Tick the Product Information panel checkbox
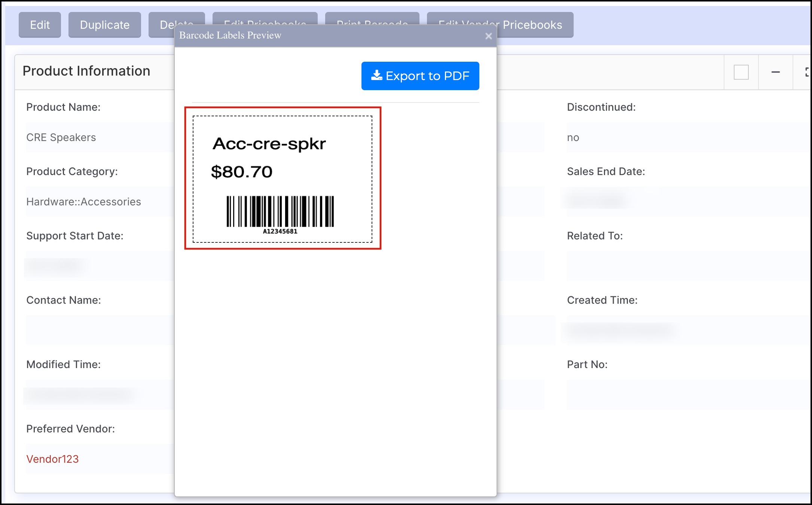This screenshot has height=505, width=812. click(x=741, y=72)
